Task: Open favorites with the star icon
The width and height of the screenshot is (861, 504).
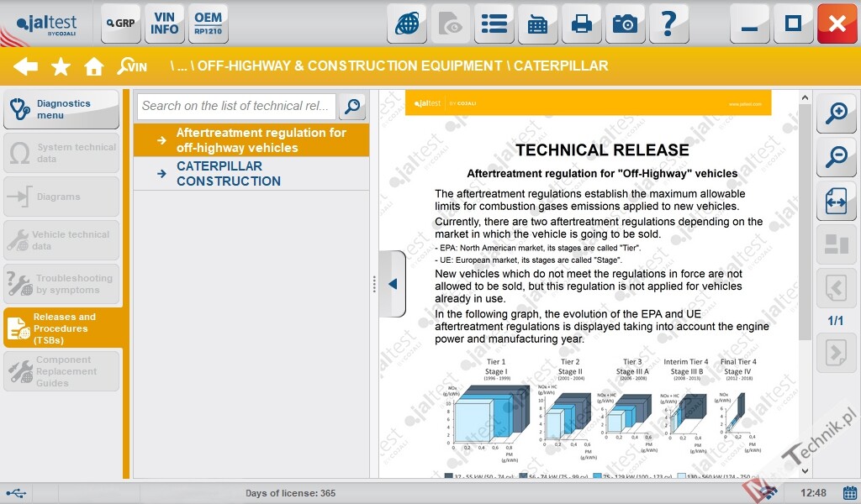Action: [x=61, y=66]
